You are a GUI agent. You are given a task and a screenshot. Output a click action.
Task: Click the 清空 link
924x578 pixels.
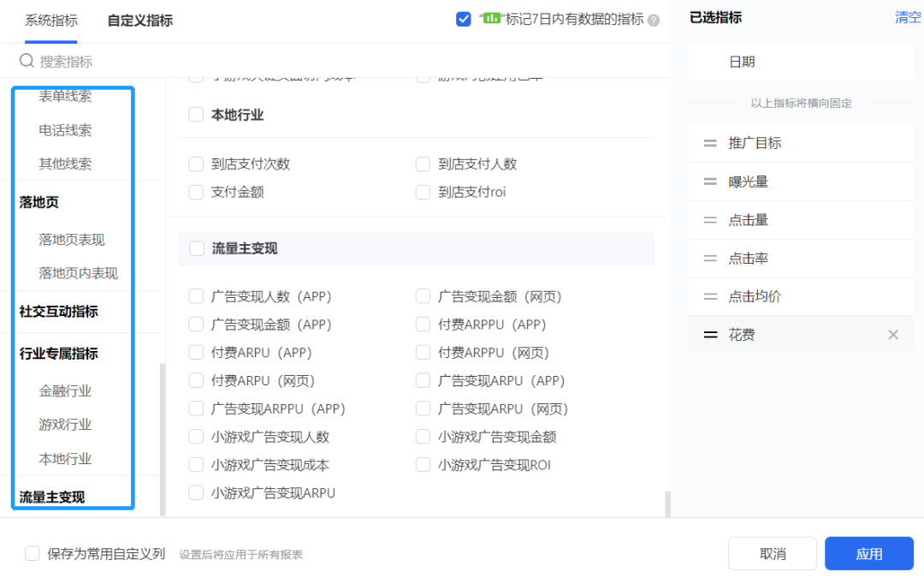click(x=908, y=18)
